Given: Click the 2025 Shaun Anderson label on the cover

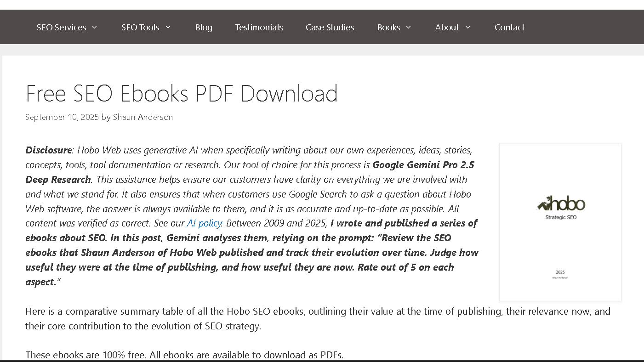Looking at the screenshot, I should pos(560,275).
